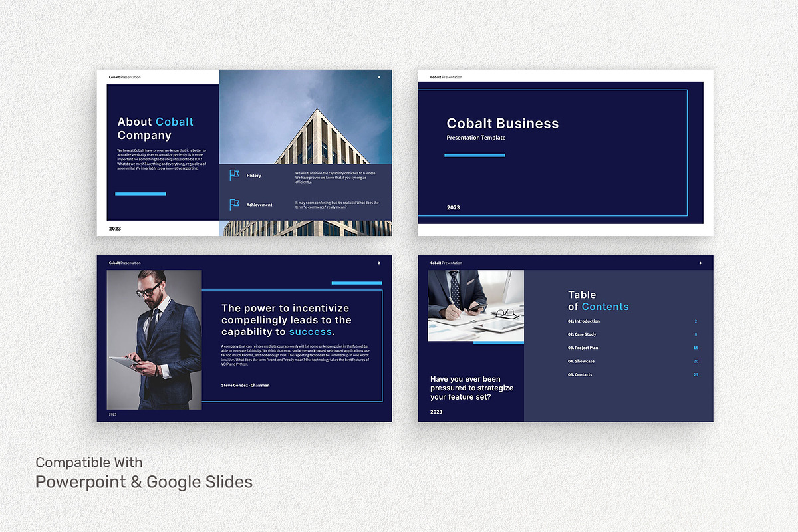This screenshot has width=798, height=532.
Task: Click the 'Compatible With' caption
Action: 89,462
